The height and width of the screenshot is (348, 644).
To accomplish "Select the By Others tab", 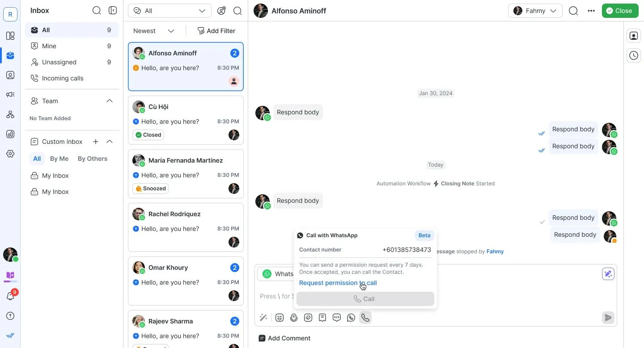I will pyautogui.click(x=93, y=159).
